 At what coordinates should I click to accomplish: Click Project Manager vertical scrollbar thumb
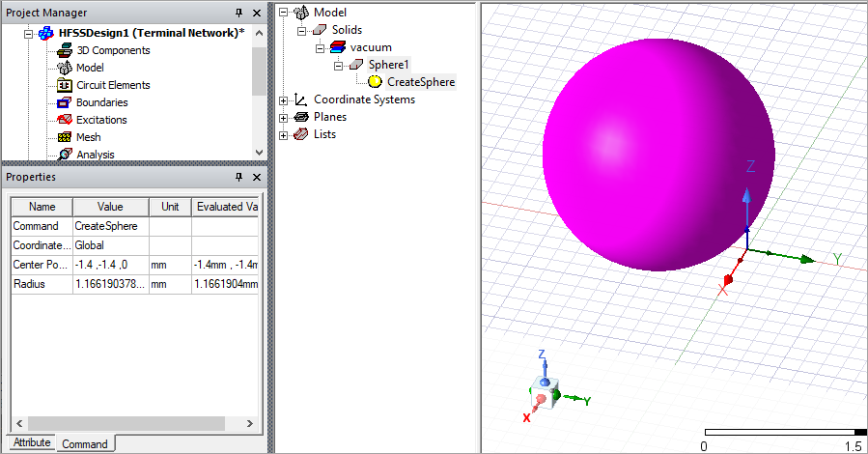pos(259,71)
